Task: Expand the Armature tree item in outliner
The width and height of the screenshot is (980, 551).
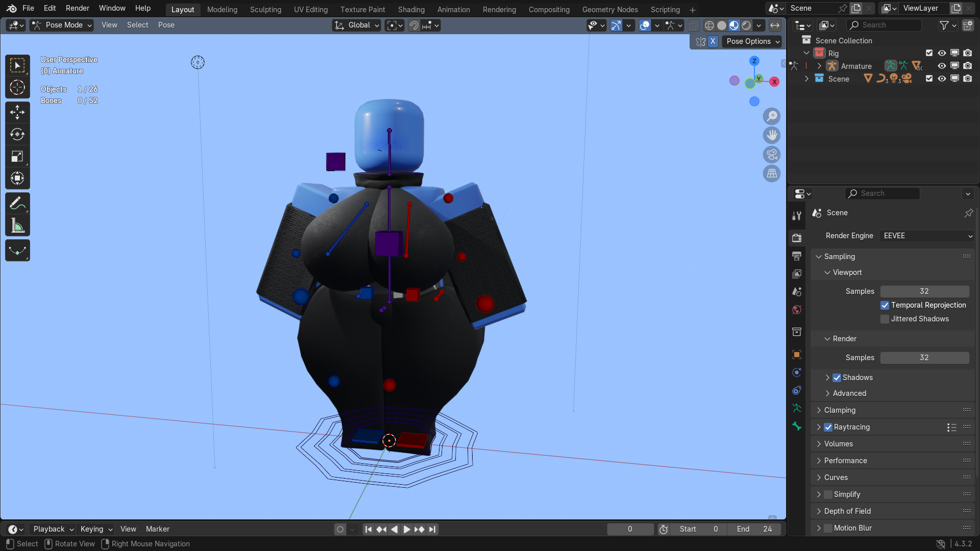Action: coord(819,66)
